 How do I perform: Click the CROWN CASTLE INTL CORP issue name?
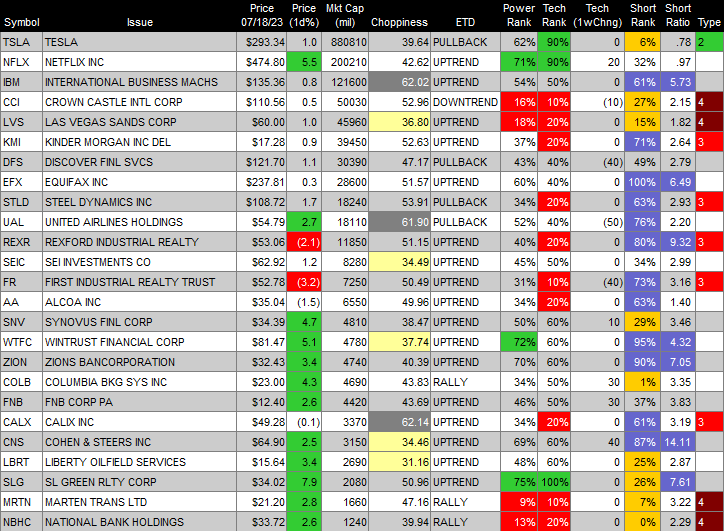click(114, 102)
